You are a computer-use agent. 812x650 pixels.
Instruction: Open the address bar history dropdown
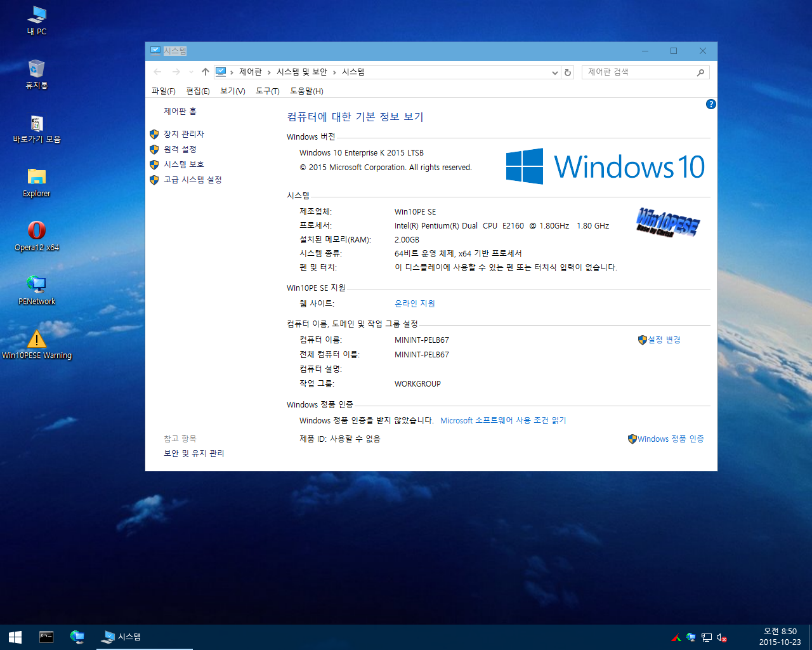pyautogui.click(x=555, y=72)
